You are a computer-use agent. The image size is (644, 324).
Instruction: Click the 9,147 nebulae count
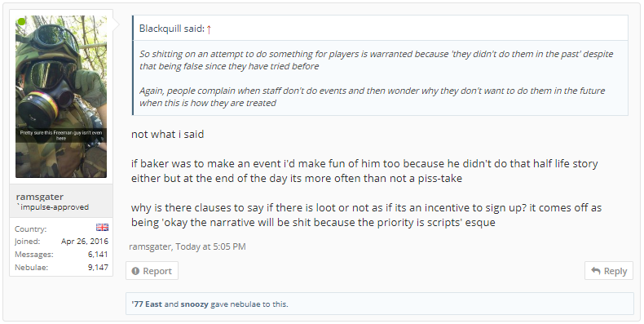[x=98, y=267]
